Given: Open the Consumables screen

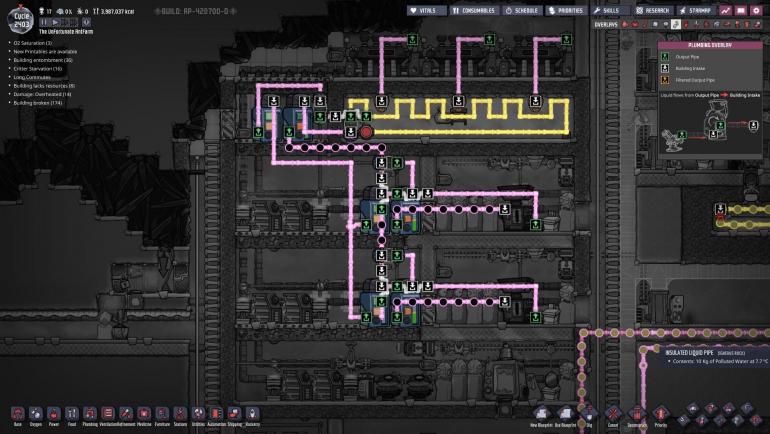Looking at the screenshot, I should [473, 10].
